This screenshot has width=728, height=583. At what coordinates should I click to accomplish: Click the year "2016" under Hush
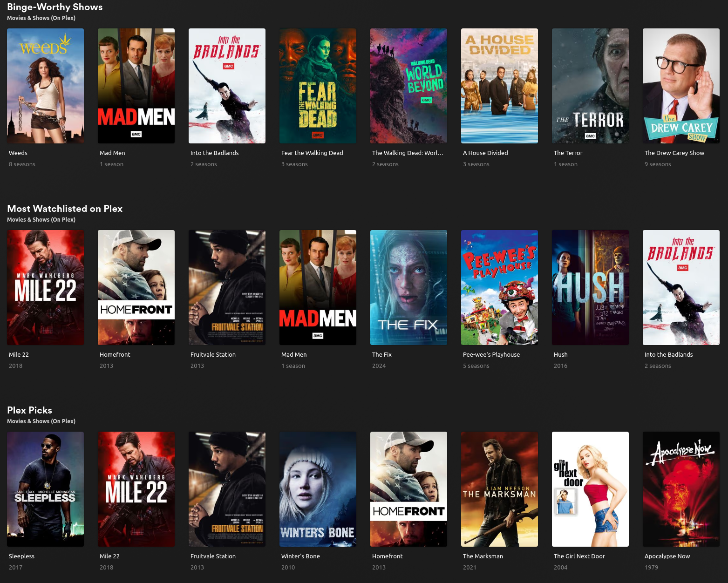tap(560, 366)
